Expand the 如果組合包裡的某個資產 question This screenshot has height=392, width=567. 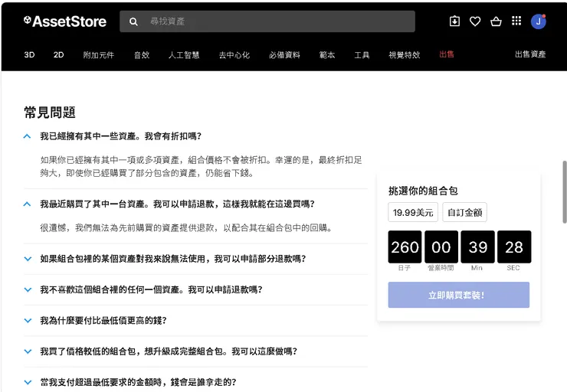pos(195,259)
